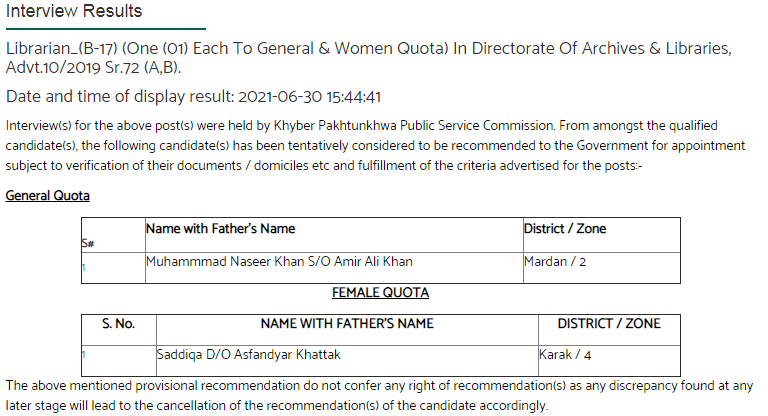Click the paragraph mentioning Khyber Pakhtunkhwa Public Service Commission
The image size is (768, 416).
click(x=375, y=146)
